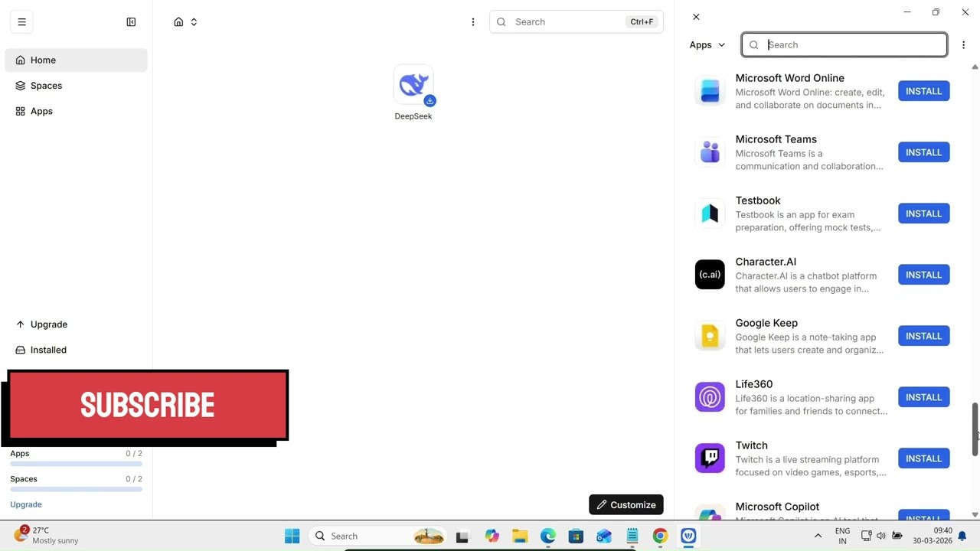Click the scroll up arrow in app list
Viewport: 980px width, 551px height.
coord(975,67)
